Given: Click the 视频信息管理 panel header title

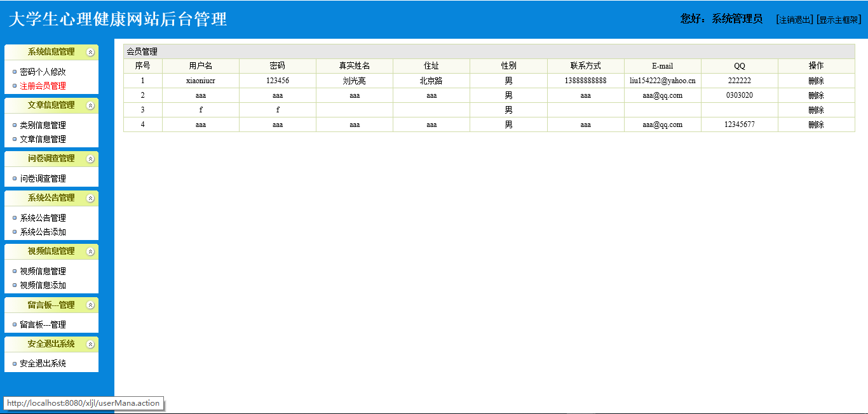Looking at the screenshot, I should pos(51,251).
